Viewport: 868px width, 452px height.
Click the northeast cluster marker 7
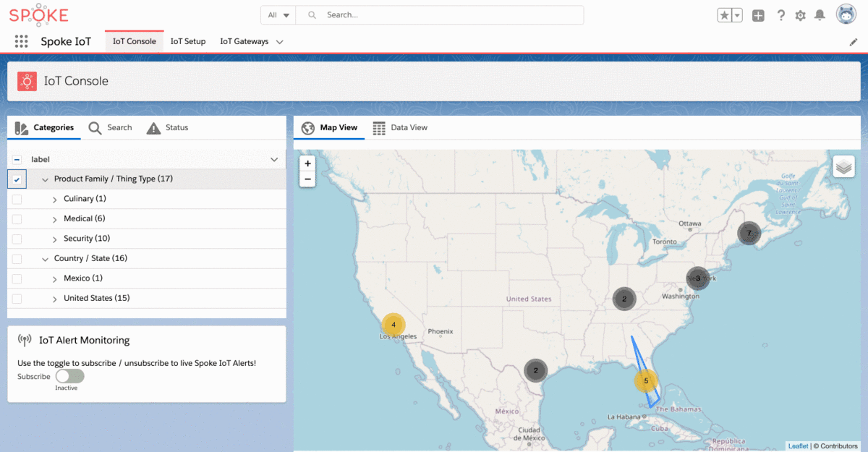[749, 234]
